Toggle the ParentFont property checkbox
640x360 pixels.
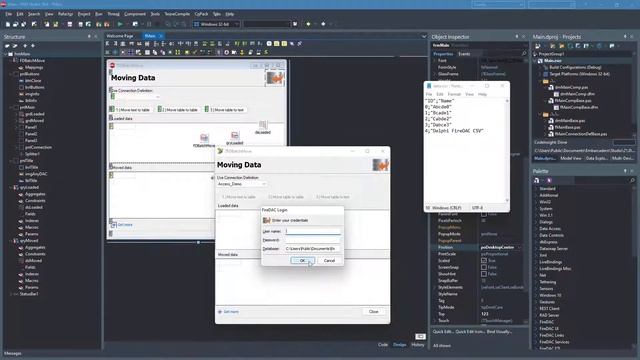coord(484,214)
